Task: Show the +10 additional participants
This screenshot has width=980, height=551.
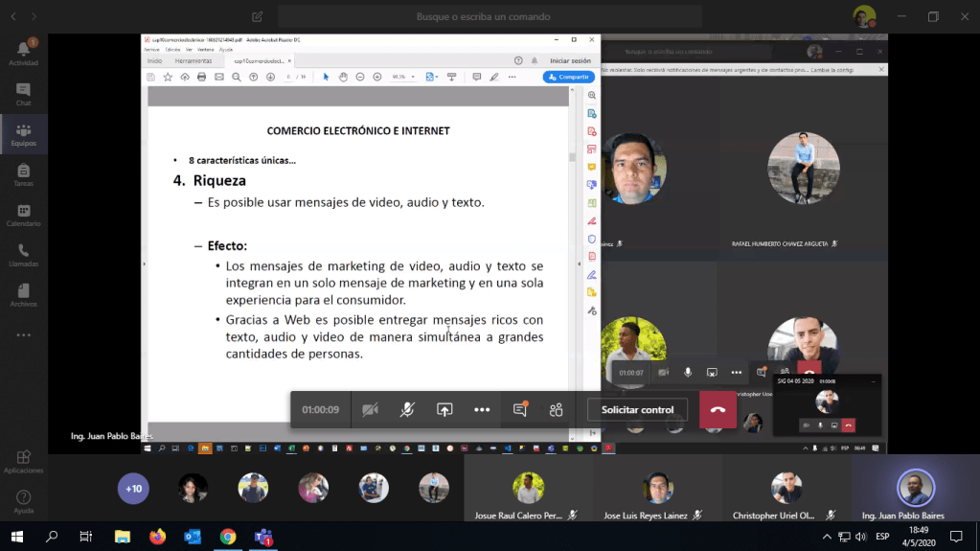Action: (133, 489)
